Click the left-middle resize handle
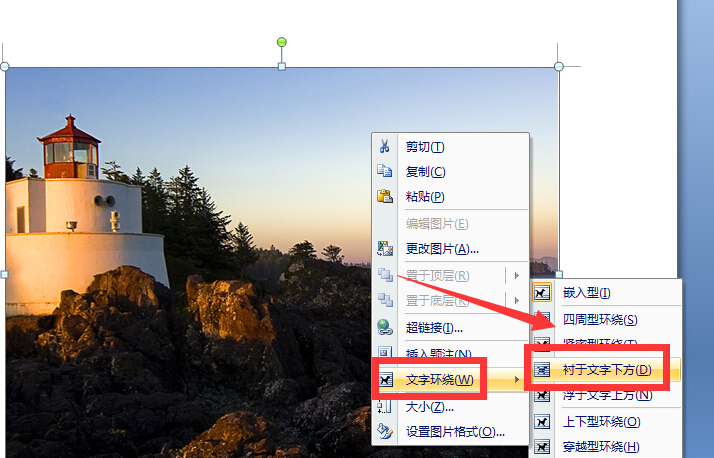Viewport: 714px width, 458px height. (x=5, y=275)
